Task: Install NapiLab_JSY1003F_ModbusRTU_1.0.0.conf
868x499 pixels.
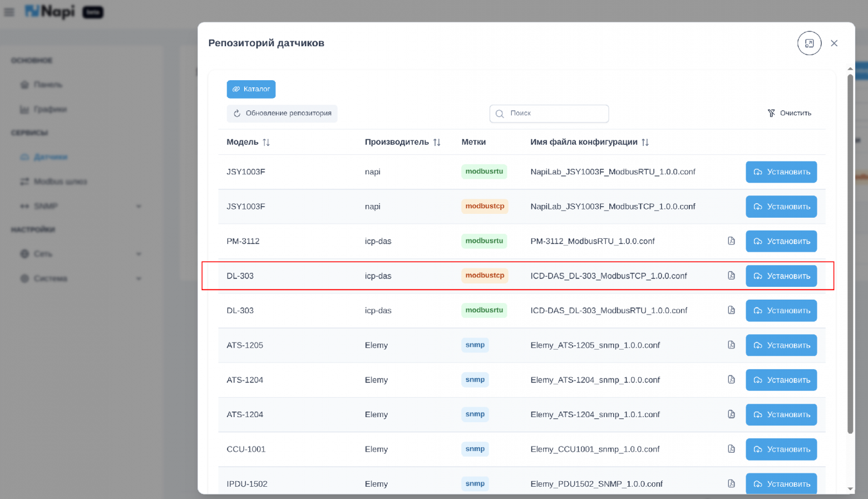Action: click(781, 172)
